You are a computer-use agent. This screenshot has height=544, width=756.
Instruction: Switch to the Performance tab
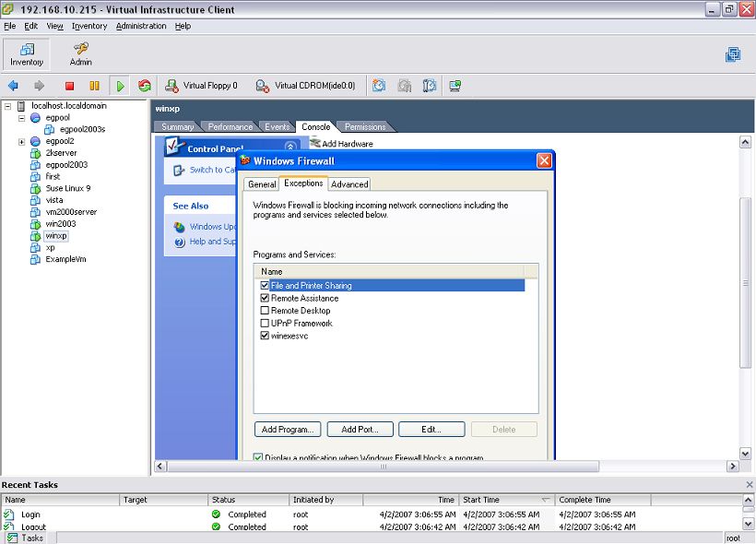click(x=230, y=127)
